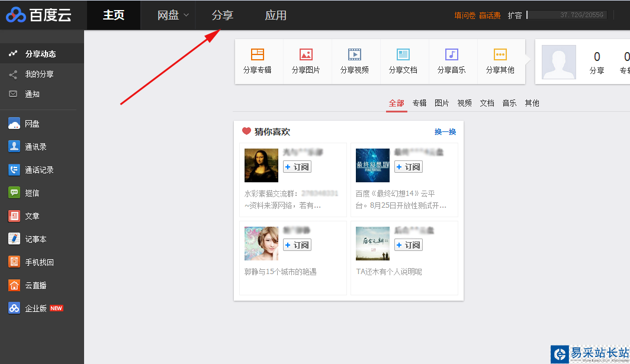Select the 专辑 filter tab

pyautogui.click(x=419, y=103)
